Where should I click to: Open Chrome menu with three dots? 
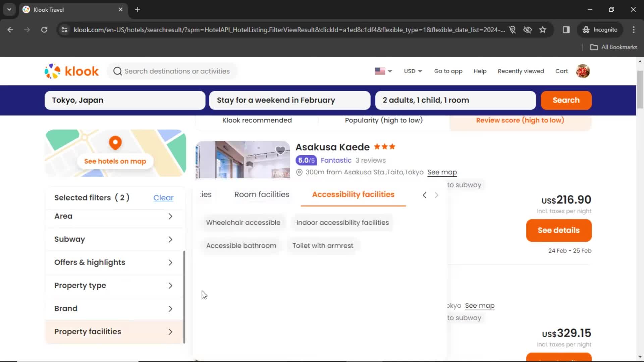coord(634,30)
